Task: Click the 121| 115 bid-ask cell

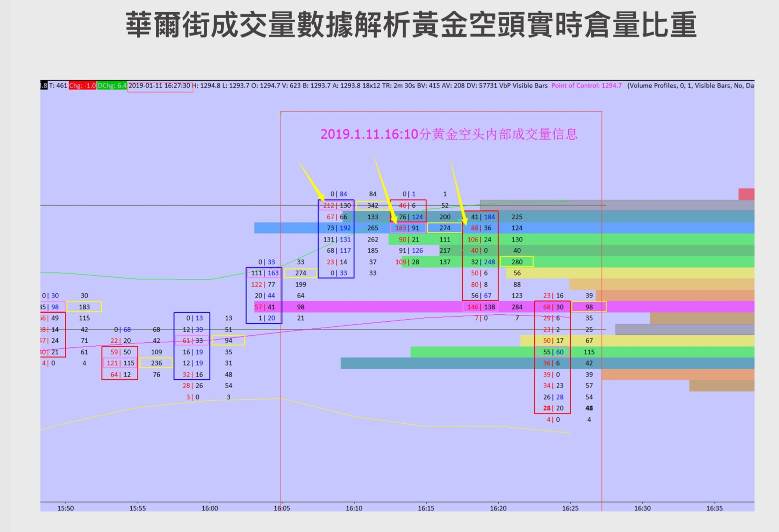Action: pyautogui.click(x=120, y=363)
